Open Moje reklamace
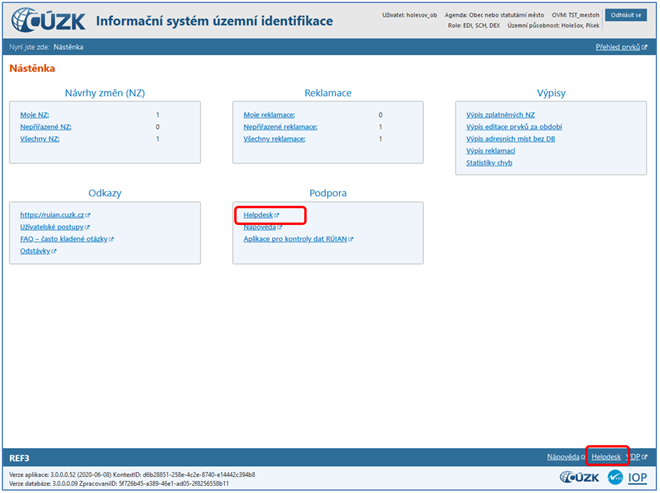660x493 pixels. pos(267,115)
